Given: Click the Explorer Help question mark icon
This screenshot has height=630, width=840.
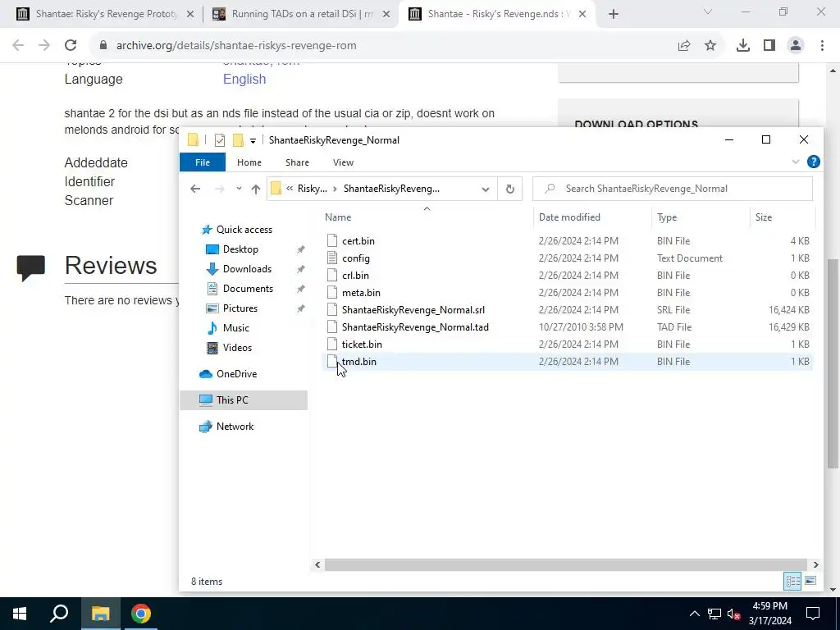Looking at the screenshot, I should point(813,162).
